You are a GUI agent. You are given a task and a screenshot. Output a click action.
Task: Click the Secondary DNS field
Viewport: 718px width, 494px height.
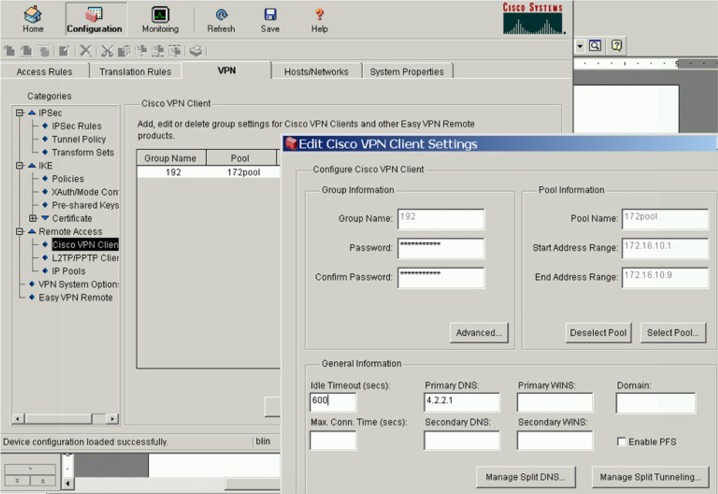[x=462, y=440]
